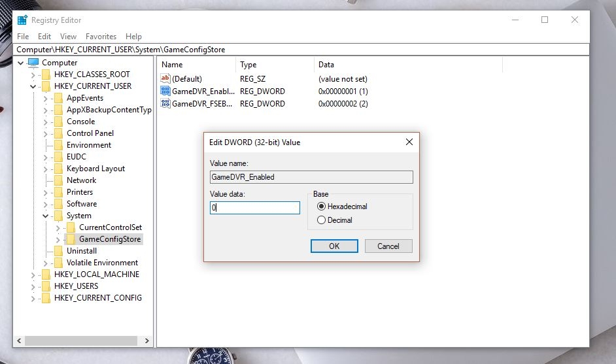The width and height of the screenshot is (616, 364).
Task: Click the Uninstall folder icon
Action: 59,251
